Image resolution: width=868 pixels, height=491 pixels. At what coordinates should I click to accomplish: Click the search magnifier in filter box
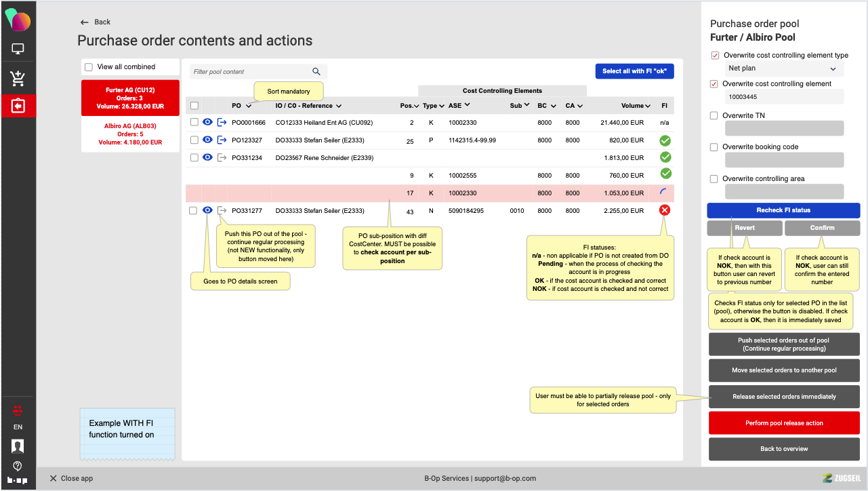pyautogui.click(x=316, y=71)
